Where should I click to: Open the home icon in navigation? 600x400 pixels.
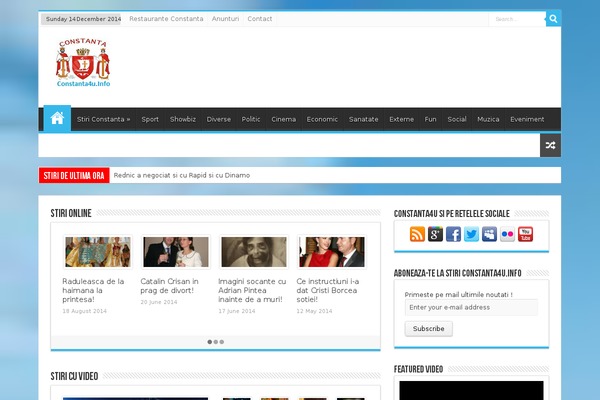(x=57, y=118)
